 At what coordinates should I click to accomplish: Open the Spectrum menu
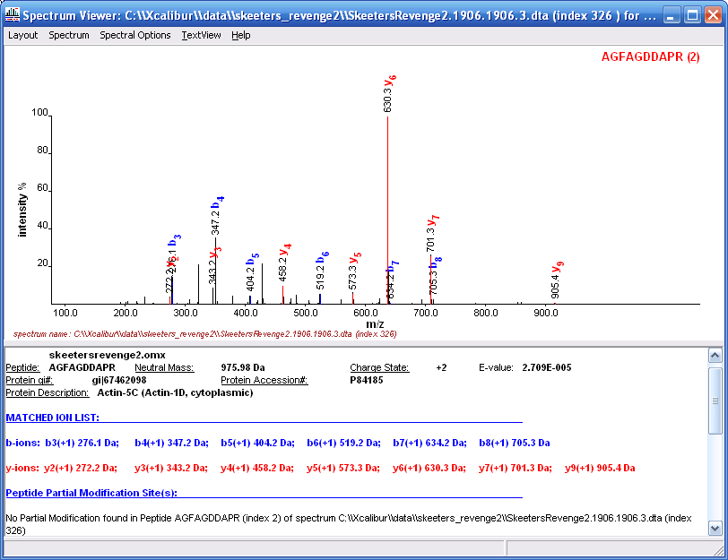pos(69,35)
